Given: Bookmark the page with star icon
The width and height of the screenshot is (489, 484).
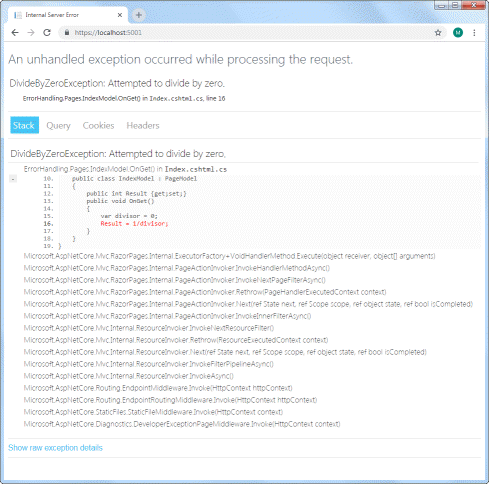Looking at the screenshot, I should tap(438, 33).
